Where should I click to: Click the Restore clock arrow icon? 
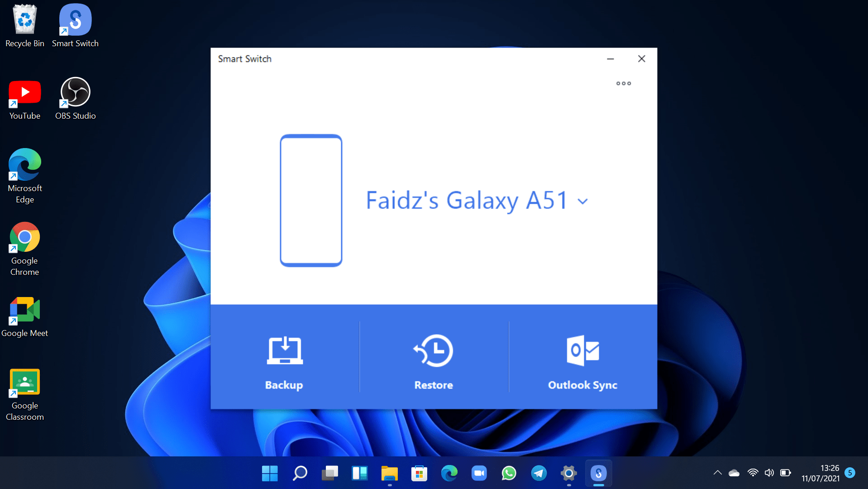coord(433,350)
